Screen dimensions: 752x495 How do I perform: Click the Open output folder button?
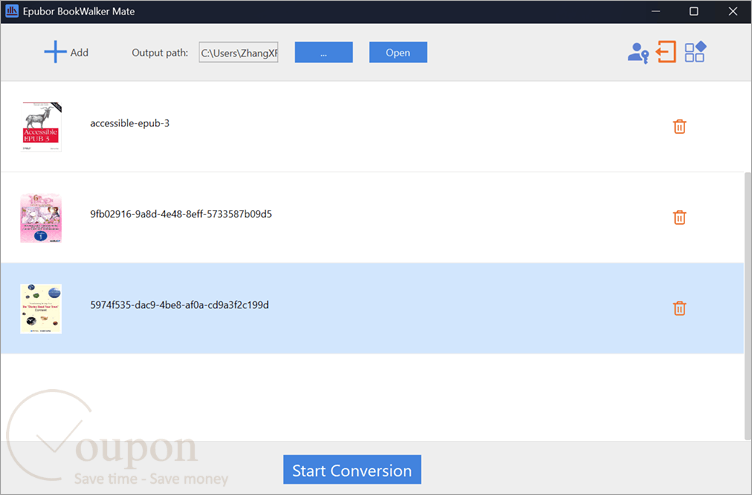tap(398, 52)
